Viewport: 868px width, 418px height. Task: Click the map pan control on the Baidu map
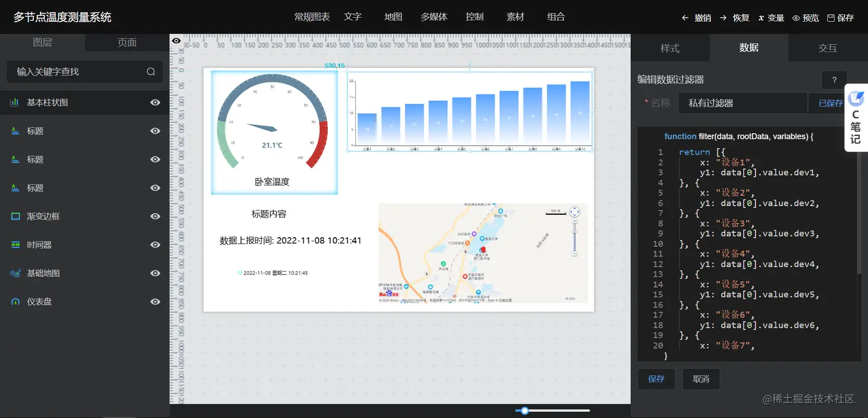pos(575,211)
